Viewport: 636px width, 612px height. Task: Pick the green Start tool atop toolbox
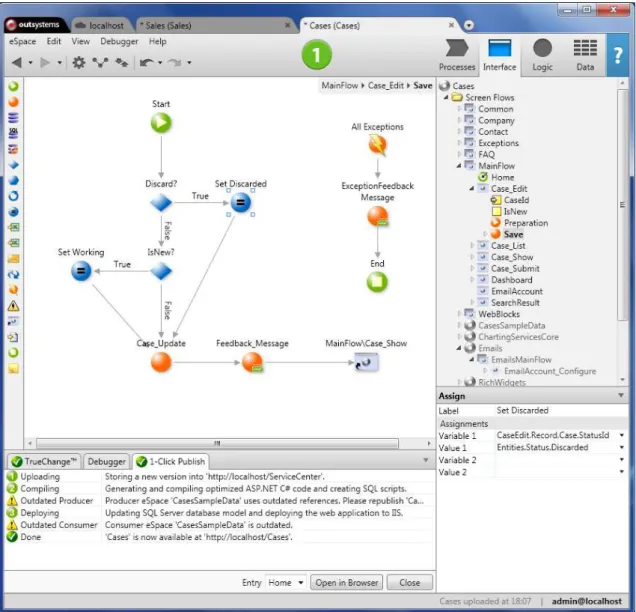pos(13,86)
